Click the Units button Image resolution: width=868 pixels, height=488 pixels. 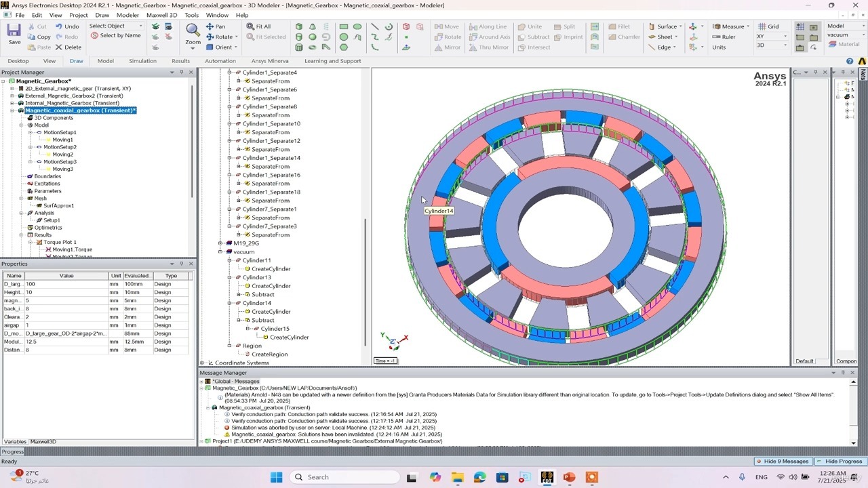[719, 47]
